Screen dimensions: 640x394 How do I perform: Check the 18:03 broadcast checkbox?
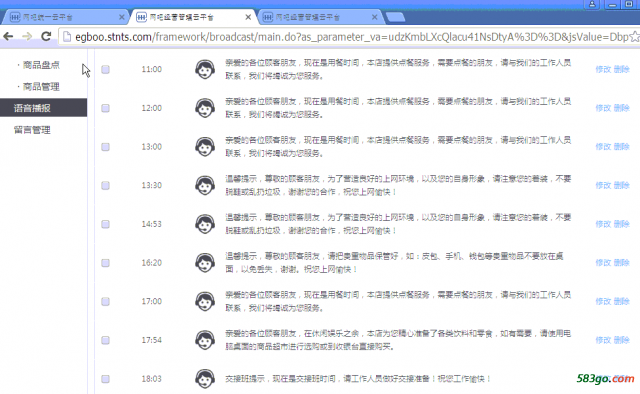[x=105, y=379]
